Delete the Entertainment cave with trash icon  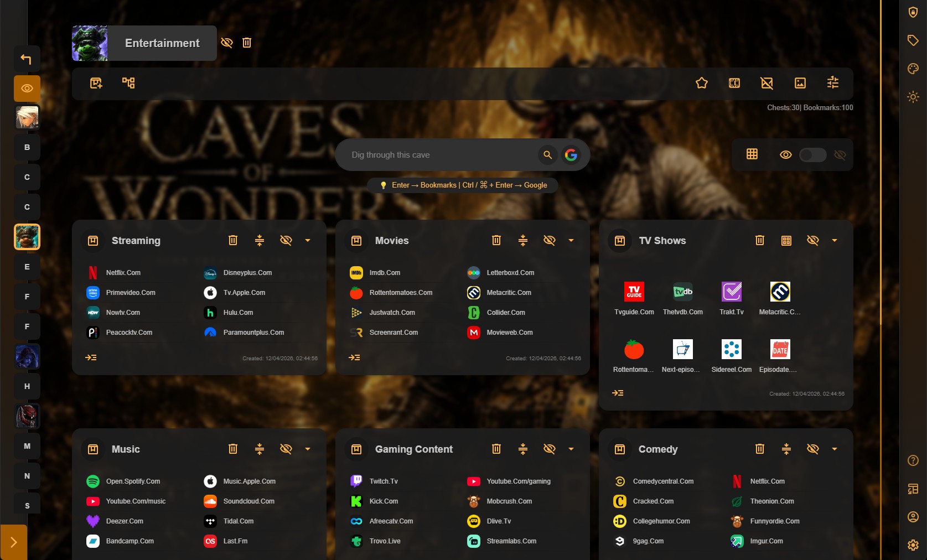247,43
